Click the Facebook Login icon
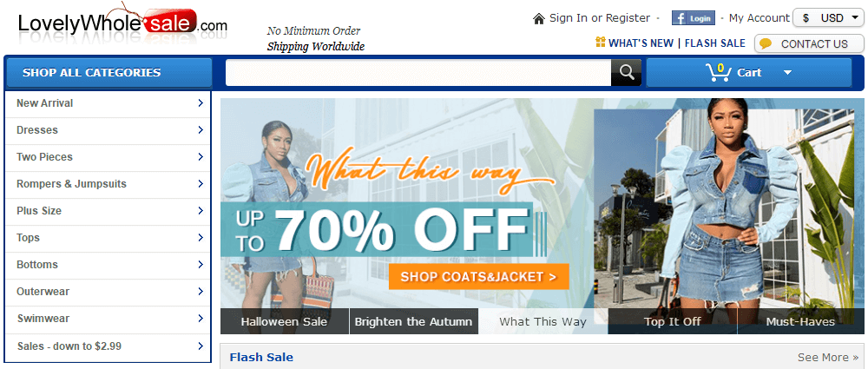868x369 pixels. point(693,18)
